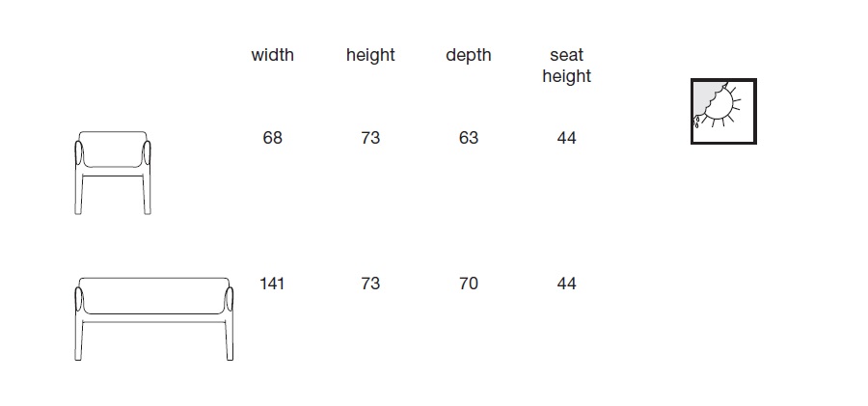868x406 pixels.
Task: Click the armchair's right leg in drawing
Action: tap(147, 195)
